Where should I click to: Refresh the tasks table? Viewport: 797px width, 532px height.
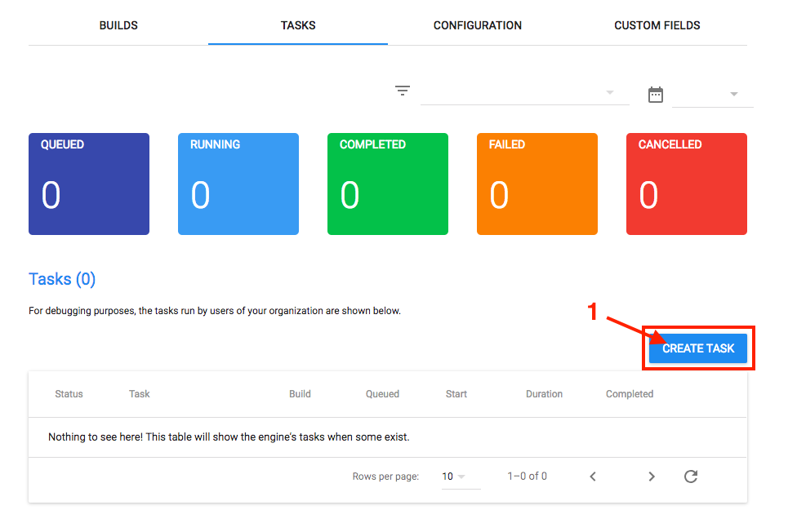pyautogui.click(x=691, y=477)
